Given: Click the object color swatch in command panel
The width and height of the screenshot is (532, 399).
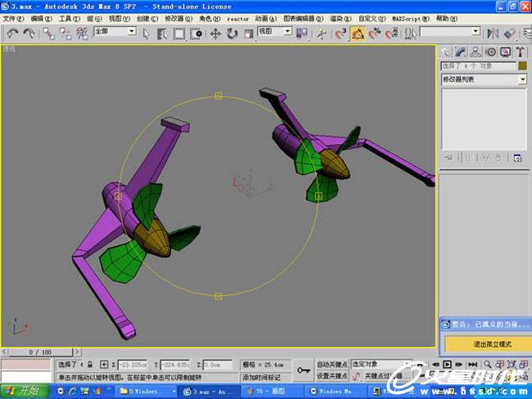Looking at the screenshot, I should pos(522,65).
